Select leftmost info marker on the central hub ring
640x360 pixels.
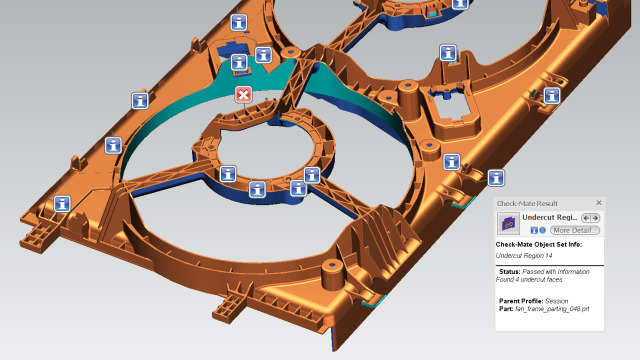(x=228, y=174)
